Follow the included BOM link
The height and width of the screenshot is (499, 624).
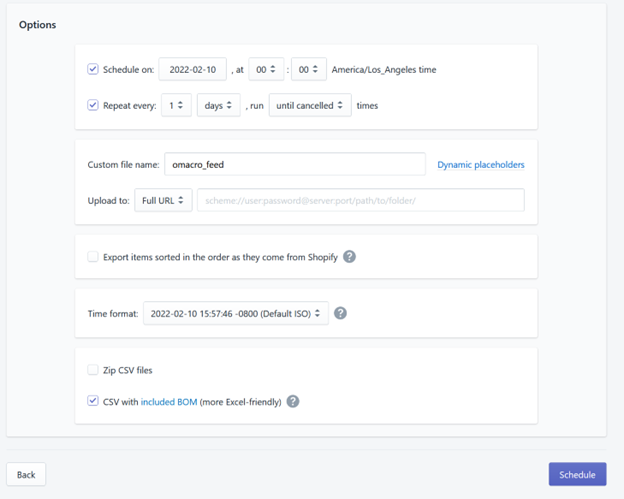click(x=169, y=402)
